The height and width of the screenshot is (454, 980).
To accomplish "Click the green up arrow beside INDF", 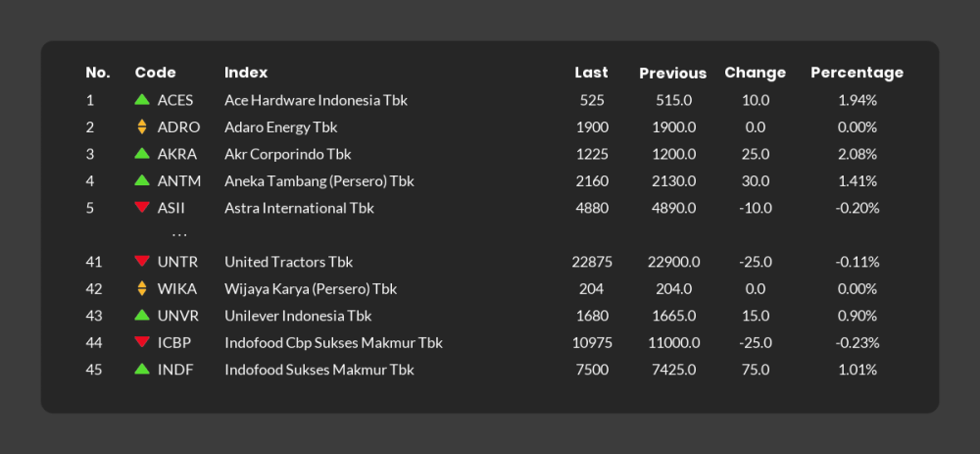I will click(x=142, y=370).
